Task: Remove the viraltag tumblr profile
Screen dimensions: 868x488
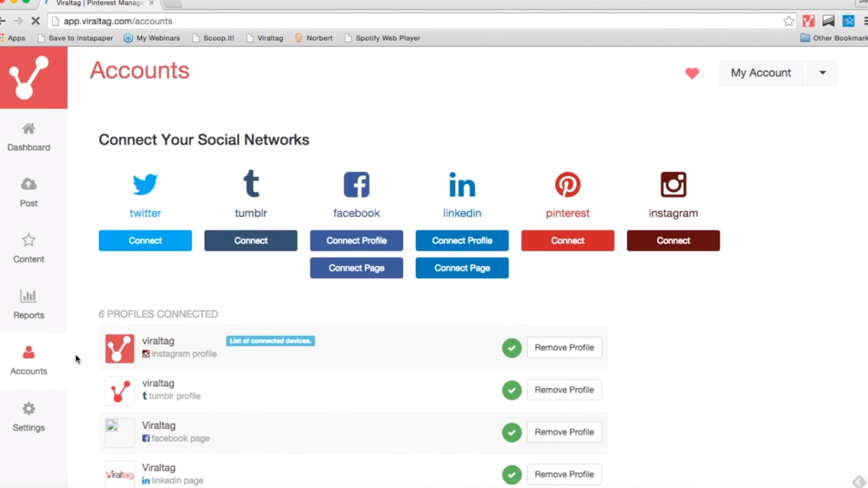Action: (x=564, y=390)
